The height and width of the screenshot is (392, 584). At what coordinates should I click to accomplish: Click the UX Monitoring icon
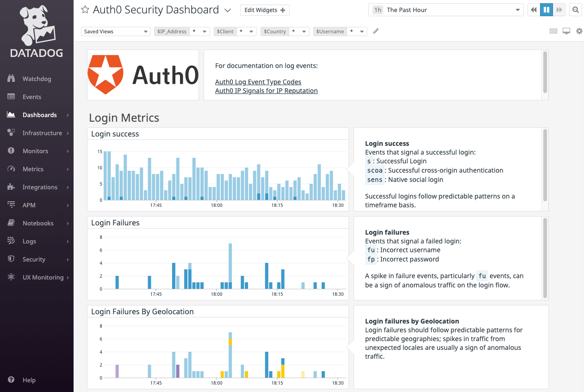click(x=12, y=277)
